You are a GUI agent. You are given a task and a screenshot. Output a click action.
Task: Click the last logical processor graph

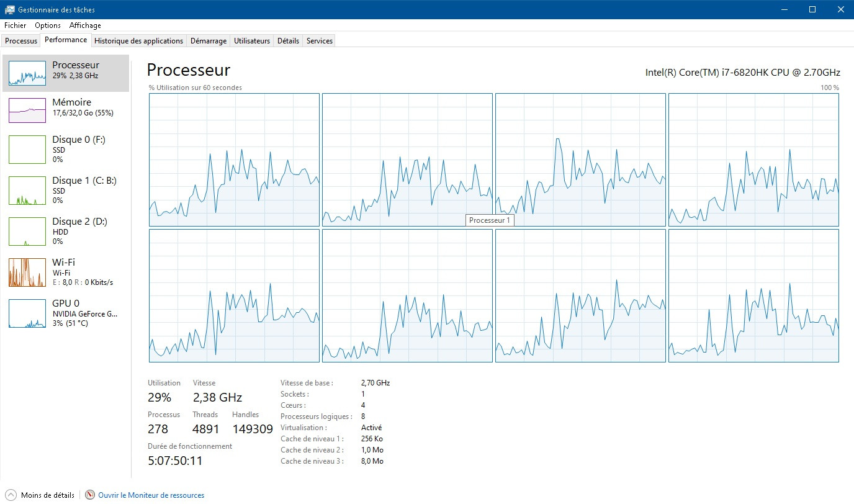[x=753, y=296]
